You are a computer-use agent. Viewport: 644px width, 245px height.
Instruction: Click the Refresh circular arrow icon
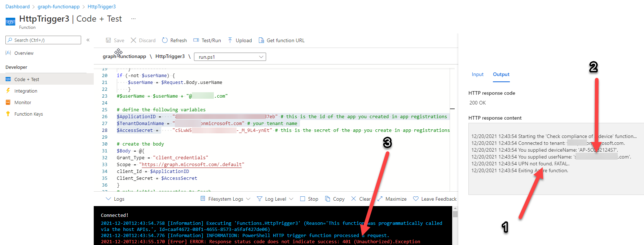pos(165,40)
